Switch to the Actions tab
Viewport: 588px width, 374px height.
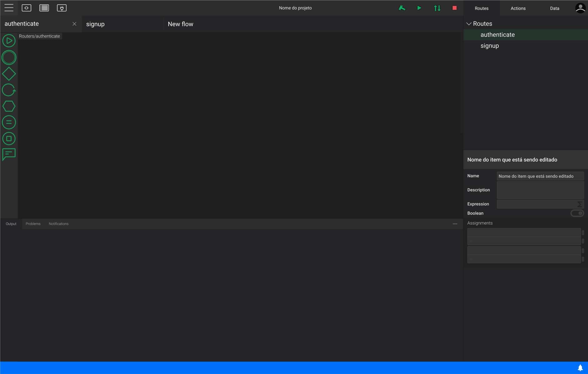(x=518, y=8)
